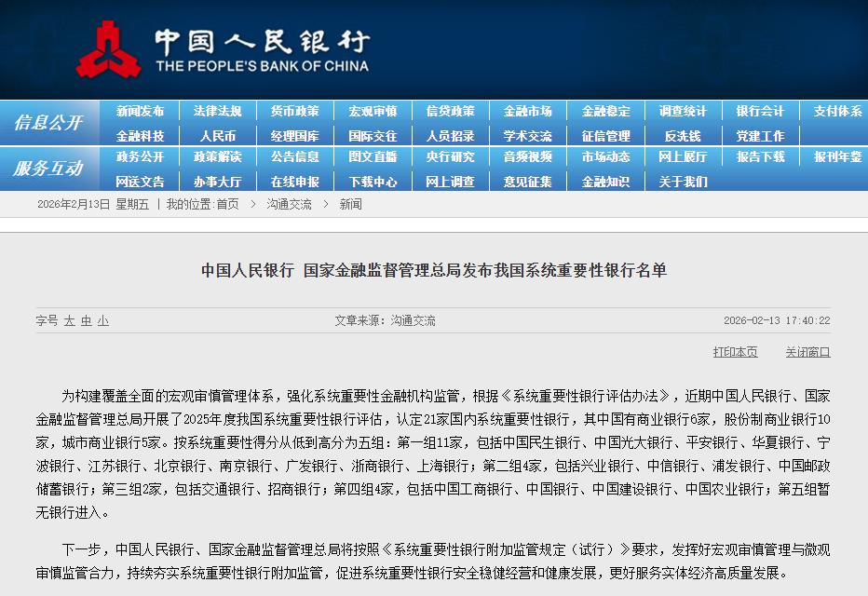The width and height of the screenshot is (868, 596).
Task: Go to 货币政策 section
Action: pyautogui.click(x=295, y=111)
